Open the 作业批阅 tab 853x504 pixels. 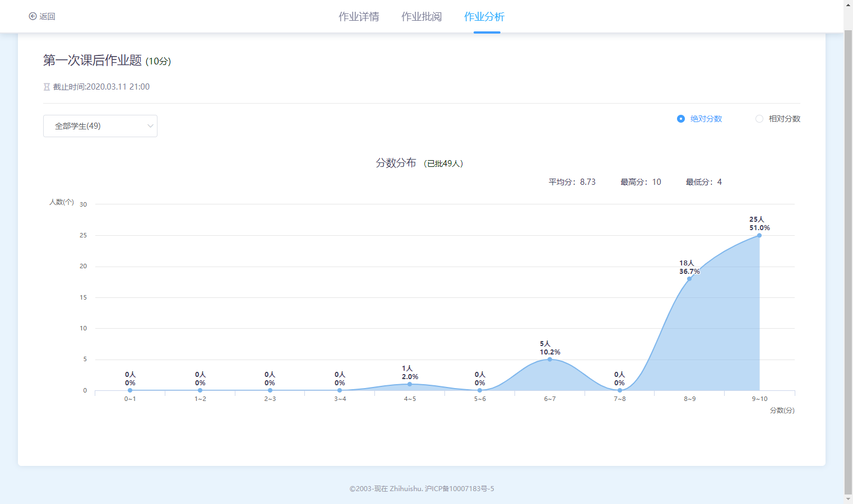(421, 17)
